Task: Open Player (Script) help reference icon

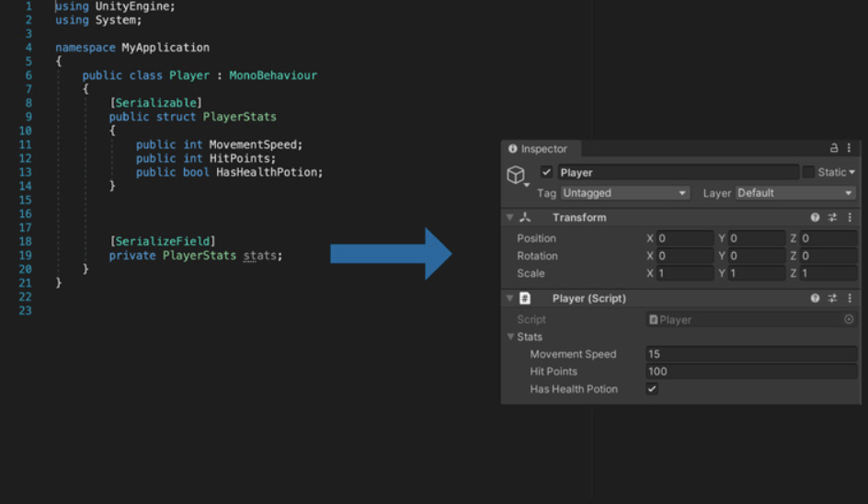Action: click(x=815, y=298)
